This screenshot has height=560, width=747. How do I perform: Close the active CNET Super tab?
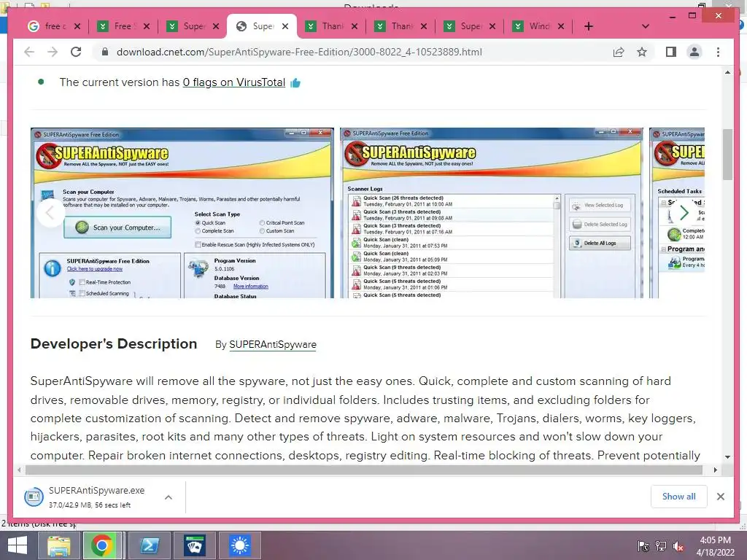[285, 26]
